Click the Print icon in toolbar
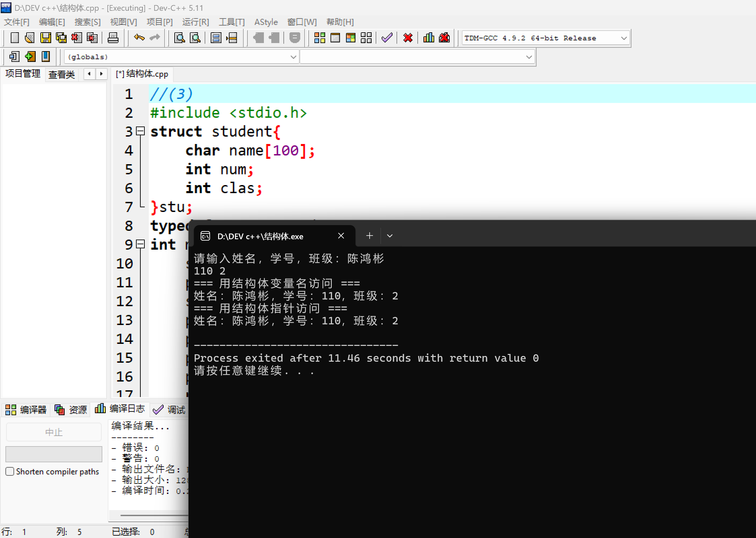 click(x=113, y=38)
